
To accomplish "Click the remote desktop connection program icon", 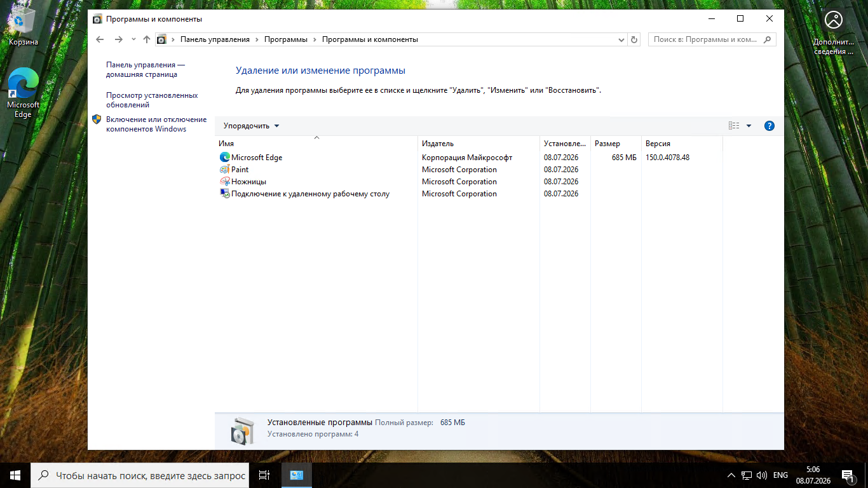I will click(224, 194).
